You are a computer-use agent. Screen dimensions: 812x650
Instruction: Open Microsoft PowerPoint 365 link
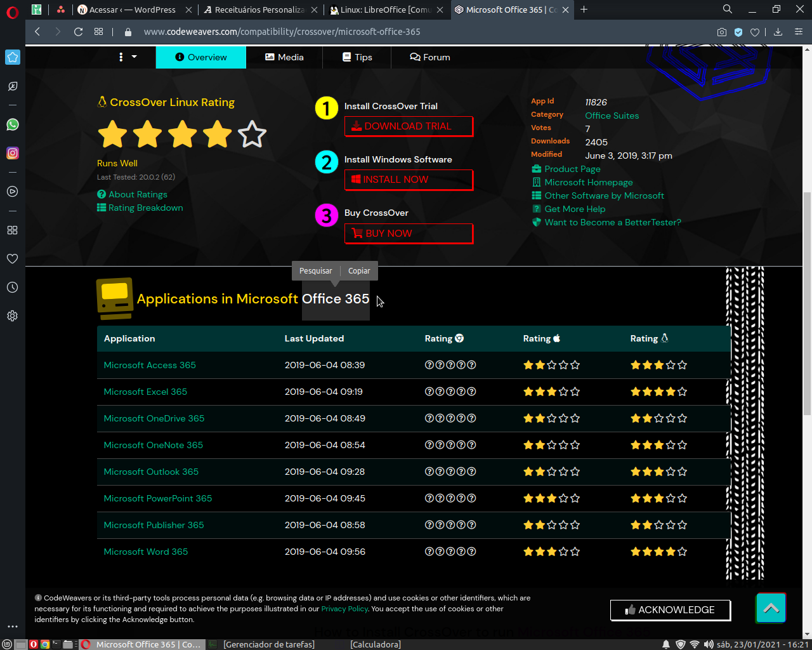click(158, 498)
